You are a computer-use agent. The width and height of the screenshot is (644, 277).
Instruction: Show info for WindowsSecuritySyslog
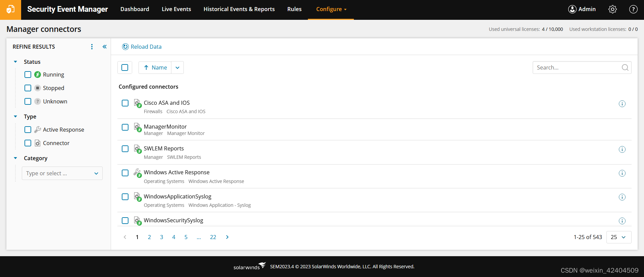(622, 221)
